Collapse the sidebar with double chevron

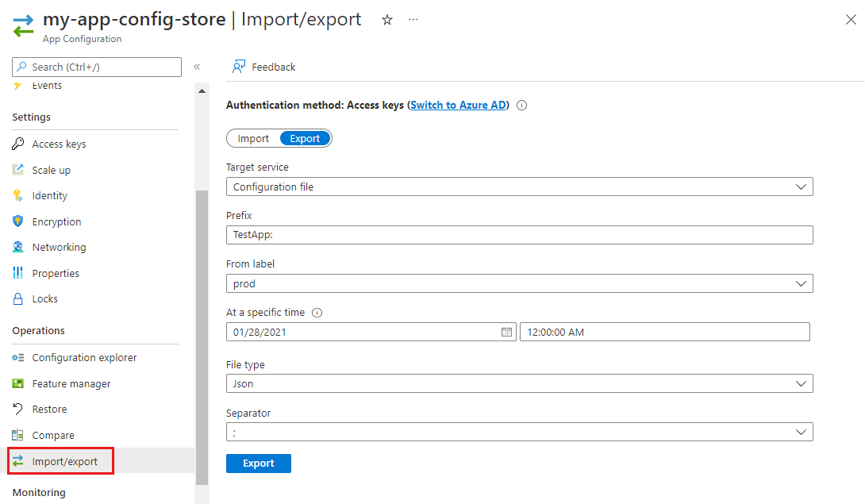point(197,67)
